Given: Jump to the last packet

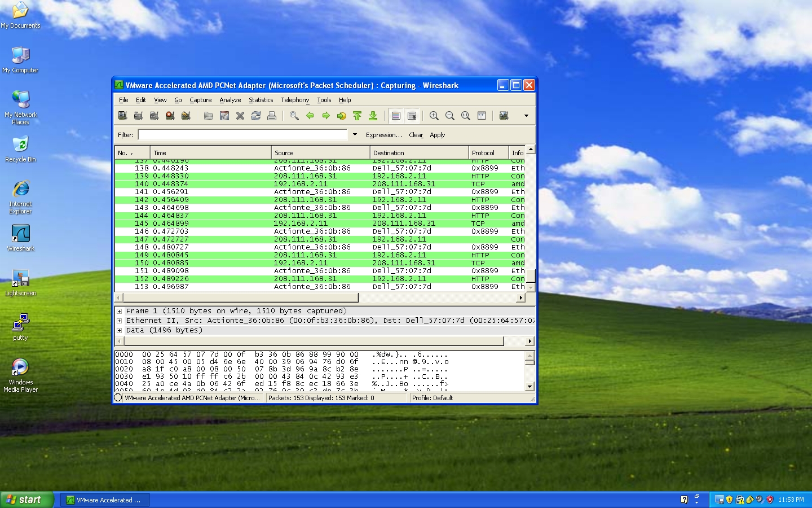Looking at the screenshot, I should pos(373,116).
